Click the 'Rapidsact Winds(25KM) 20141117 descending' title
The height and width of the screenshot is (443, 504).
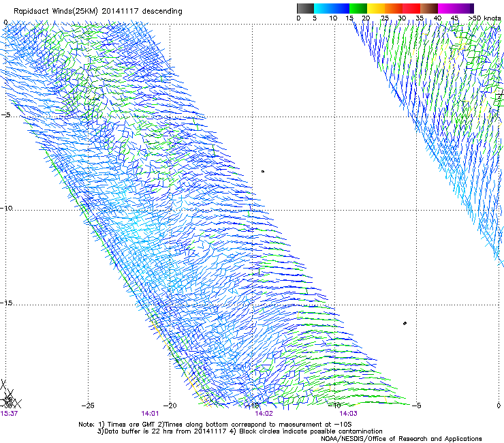click(x=97, y=12)
